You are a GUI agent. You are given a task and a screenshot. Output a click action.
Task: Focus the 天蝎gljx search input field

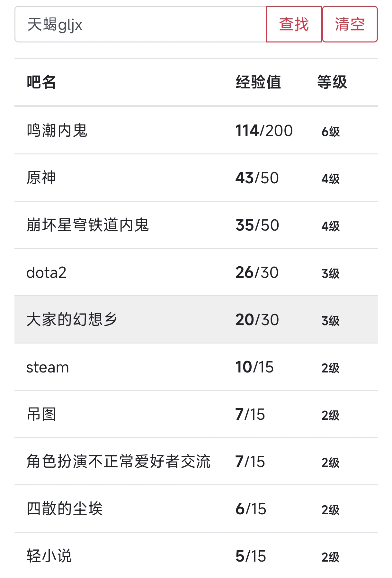[140, 24]
